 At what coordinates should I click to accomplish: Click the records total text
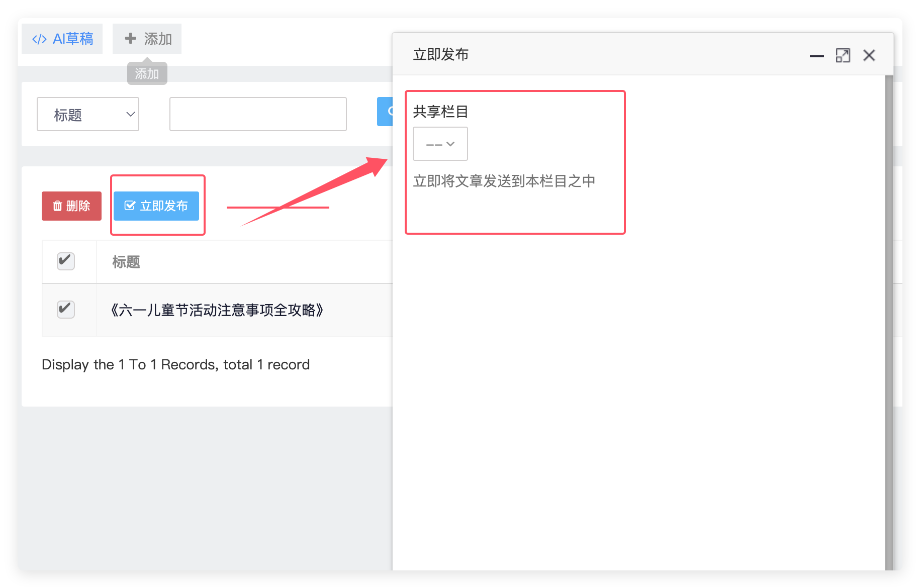click(x=175, y=364)
